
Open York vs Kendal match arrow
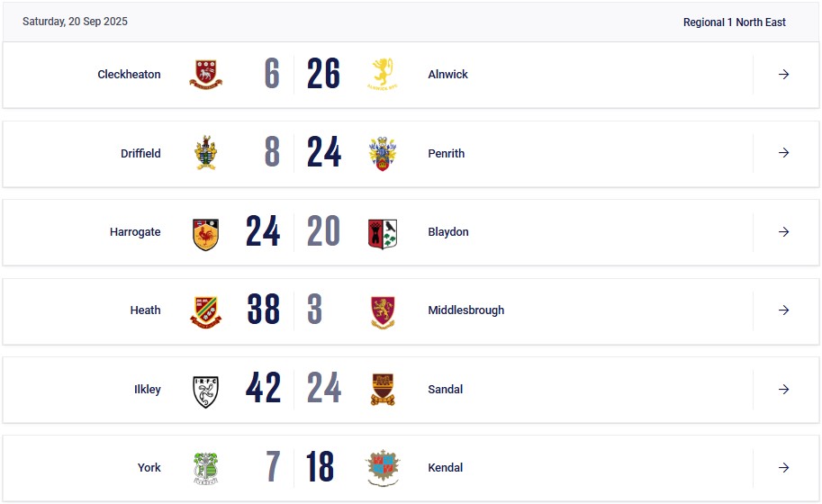(x=783, y=467)
